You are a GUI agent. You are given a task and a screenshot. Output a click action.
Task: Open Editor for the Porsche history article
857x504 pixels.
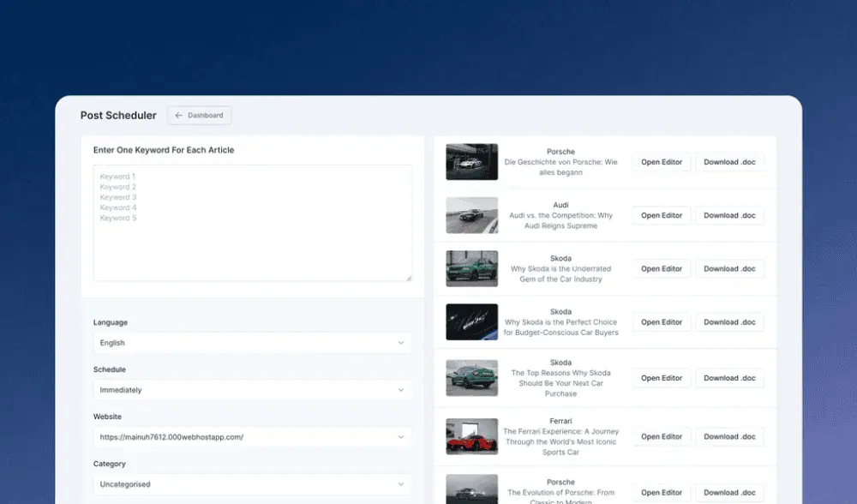662,162
